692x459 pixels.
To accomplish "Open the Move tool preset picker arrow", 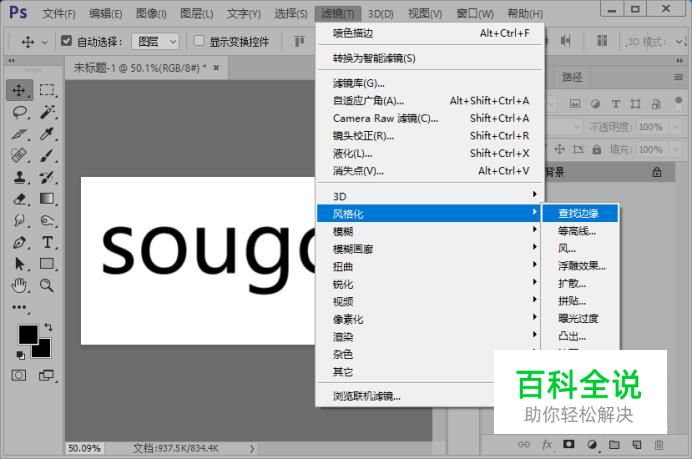I will (45, 42).
